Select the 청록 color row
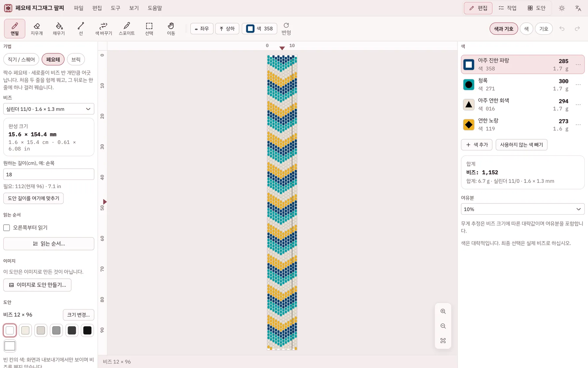588x368 pixels. point(523,84)
